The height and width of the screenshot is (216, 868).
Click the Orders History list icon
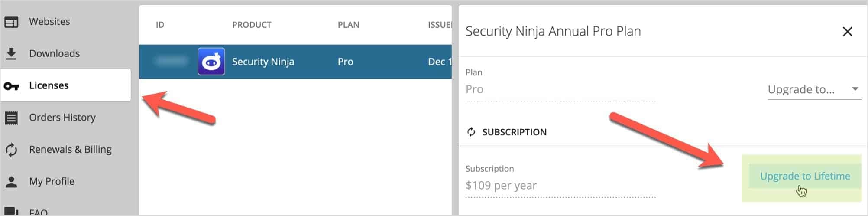tap(11, 118)
